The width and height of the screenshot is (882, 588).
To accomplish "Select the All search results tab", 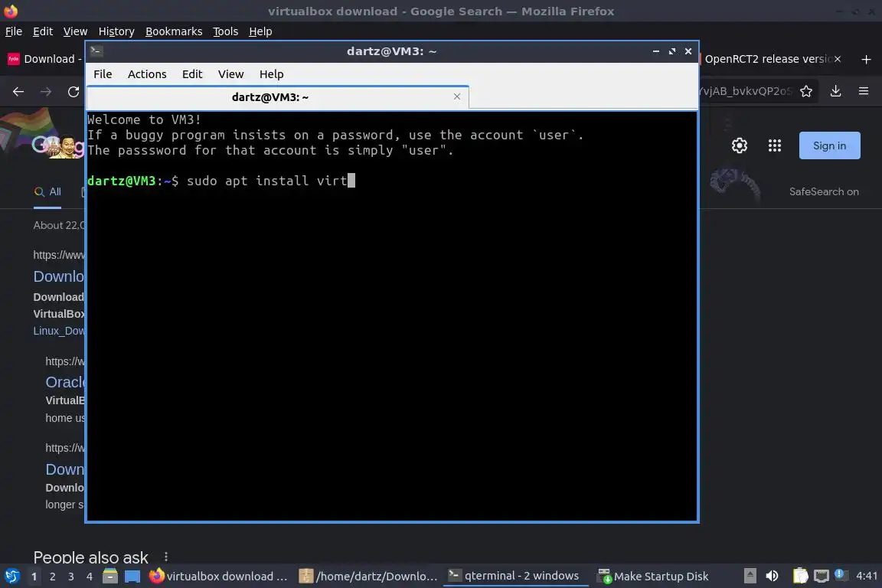I will (47, 192).
